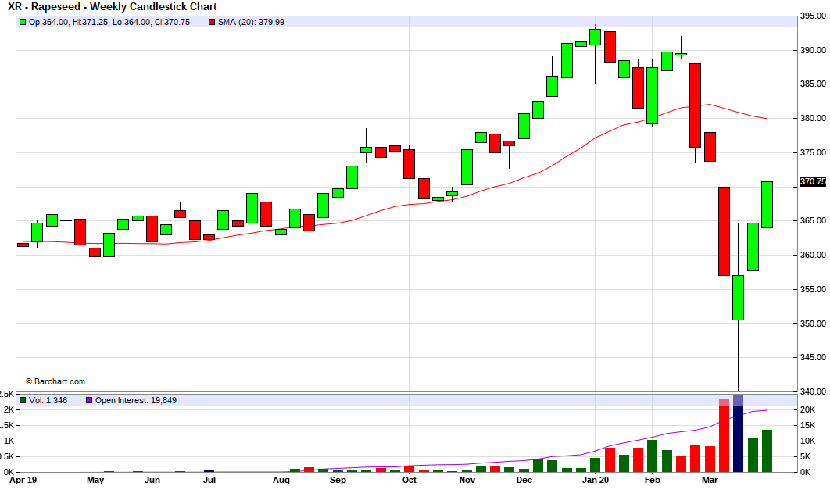Click the chart title XR - Rapeseed
Screen dimensions: 830x504
112,7
